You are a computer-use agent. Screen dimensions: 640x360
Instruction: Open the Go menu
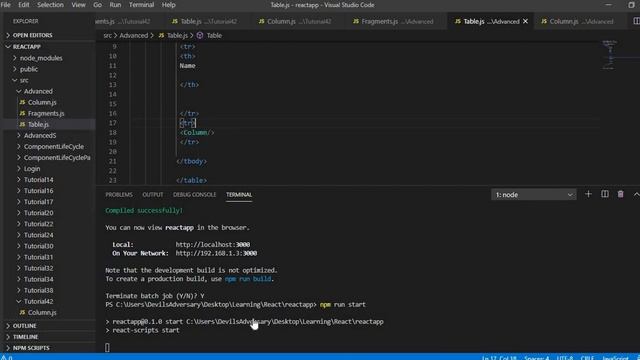(x=98, y=5)
